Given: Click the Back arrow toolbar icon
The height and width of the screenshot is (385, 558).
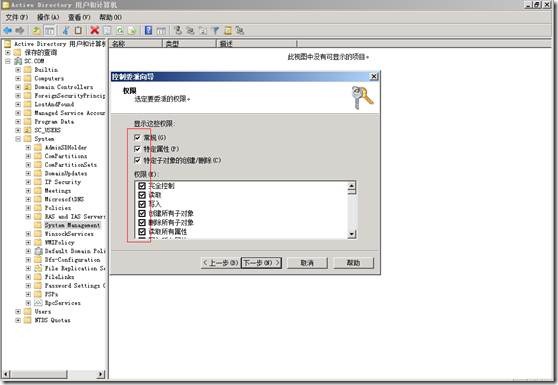Looking at the screenshot, I should 7,31.
